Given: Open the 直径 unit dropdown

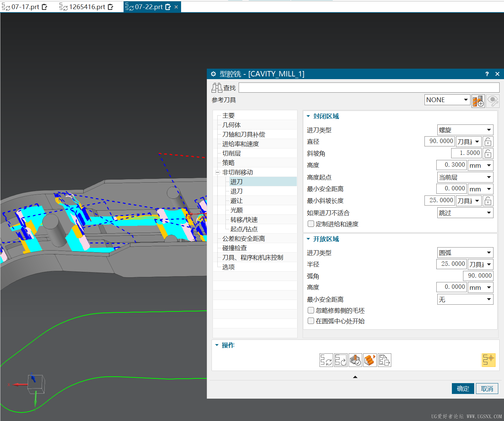Looking at the screenshot, I should (x=469, y=142).
